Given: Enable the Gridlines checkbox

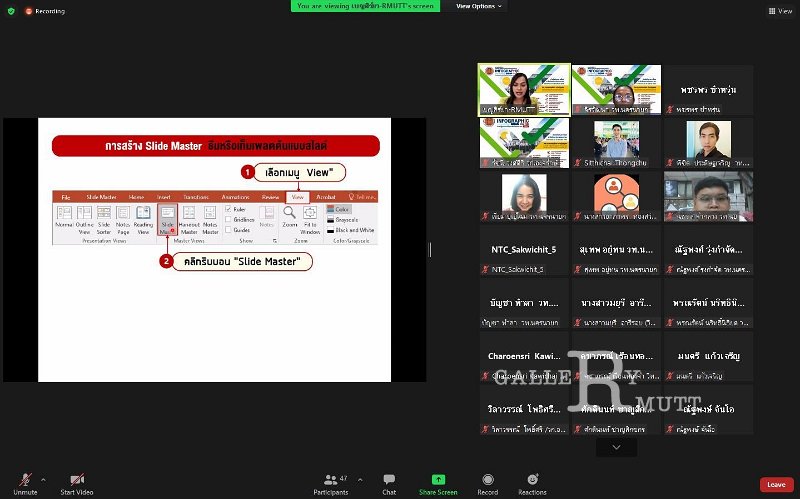Looking at the screenshot, I should 229,218.
